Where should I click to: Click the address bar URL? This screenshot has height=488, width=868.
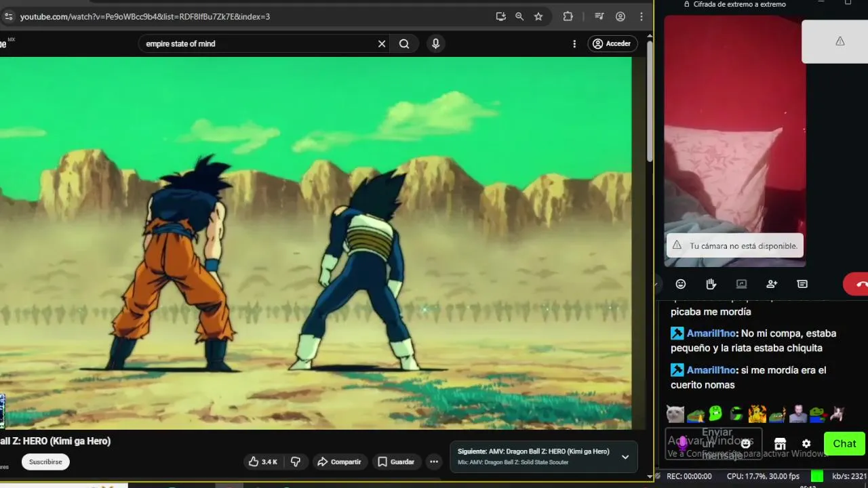[145, 16]
